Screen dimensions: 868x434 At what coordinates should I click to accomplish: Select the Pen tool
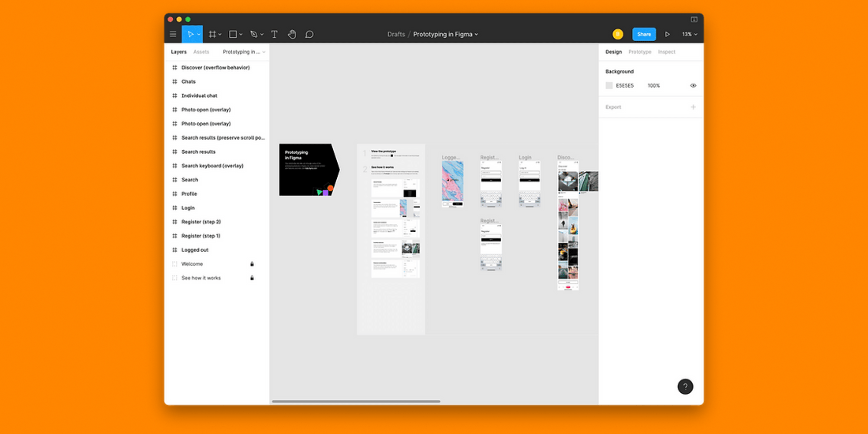253,34
